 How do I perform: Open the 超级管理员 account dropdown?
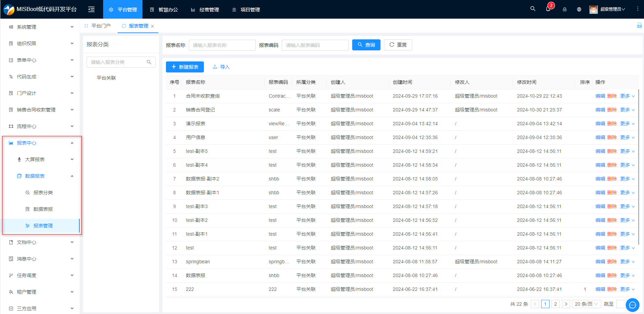(613, 9)
